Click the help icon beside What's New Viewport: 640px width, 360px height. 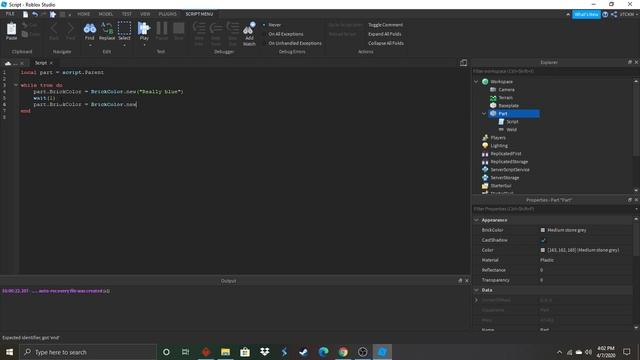coord(605,14)
